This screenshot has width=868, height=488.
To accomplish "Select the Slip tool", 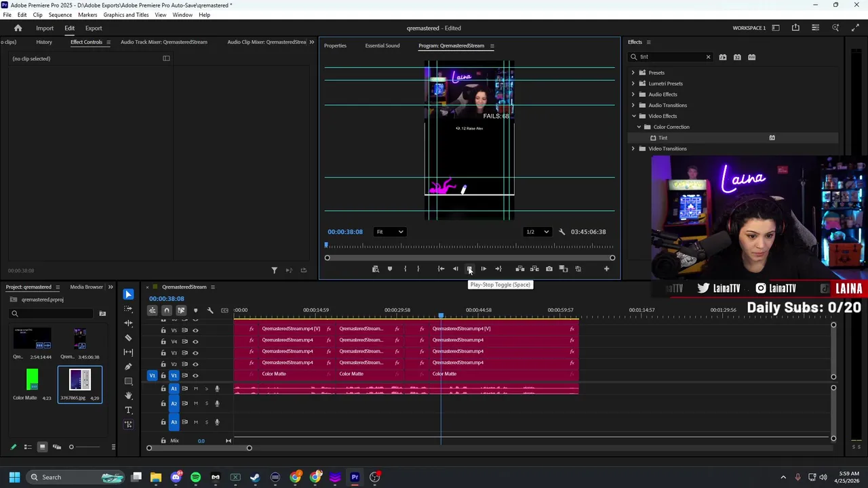I will coord(128,352).
